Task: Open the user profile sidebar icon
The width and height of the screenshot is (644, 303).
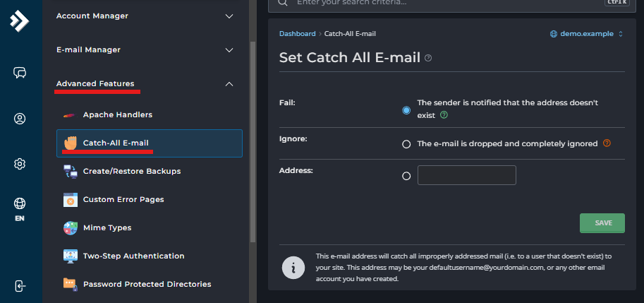Action: click(20, 119)
